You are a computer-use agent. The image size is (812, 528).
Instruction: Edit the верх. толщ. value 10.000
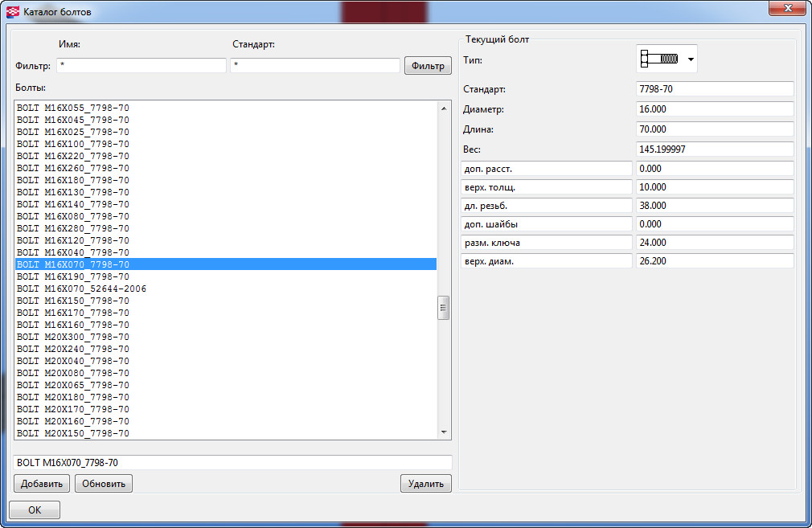pyautogui.click(x=715, y=187)
